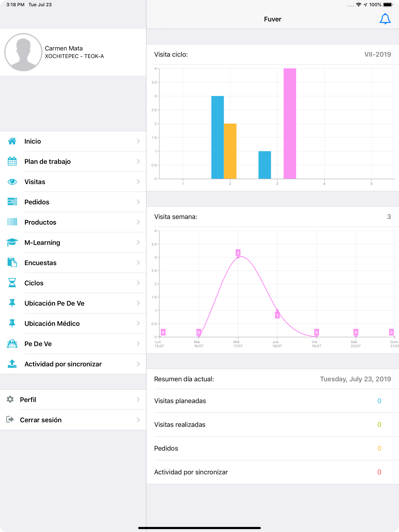
Task: Expand the Pedidos row chevron
Action: click(138, 202)
